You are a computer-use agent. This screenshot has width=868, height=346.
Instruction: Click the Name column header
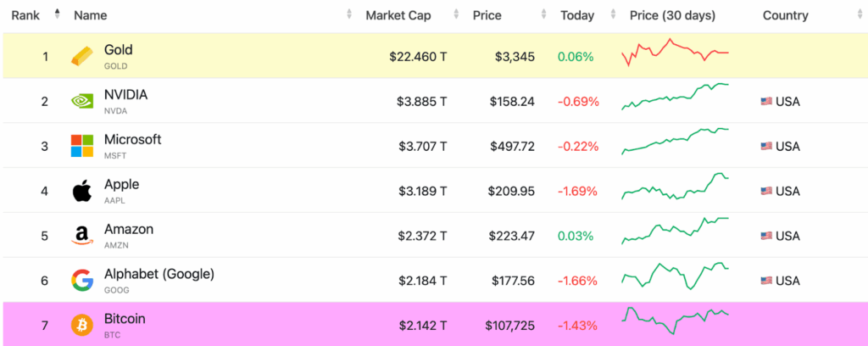[91, 15]
